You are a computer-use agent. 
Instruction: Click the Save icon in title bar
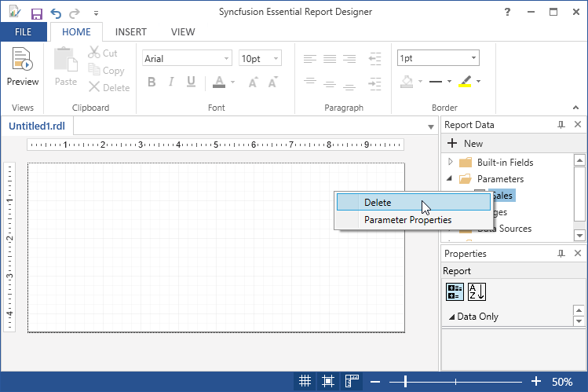click(x=36, y=13)
